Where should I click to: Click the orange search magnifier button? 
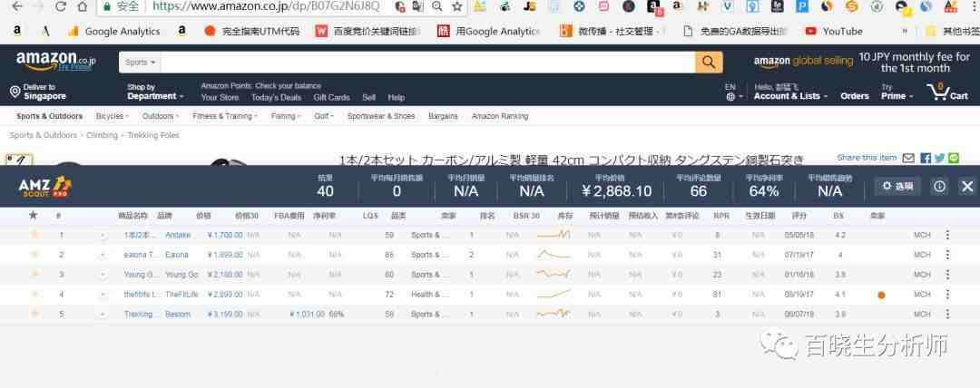(x=709, y=62)
